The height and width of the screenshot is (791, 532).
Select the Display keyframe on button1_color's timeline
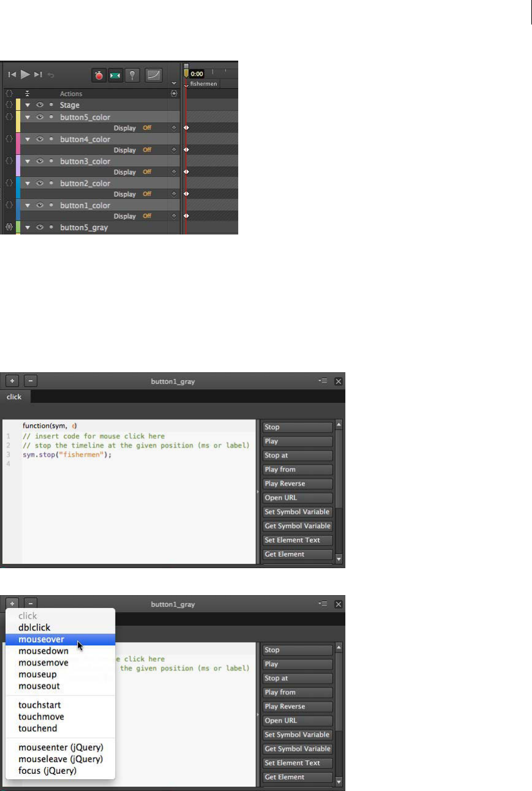click(186, 216)
